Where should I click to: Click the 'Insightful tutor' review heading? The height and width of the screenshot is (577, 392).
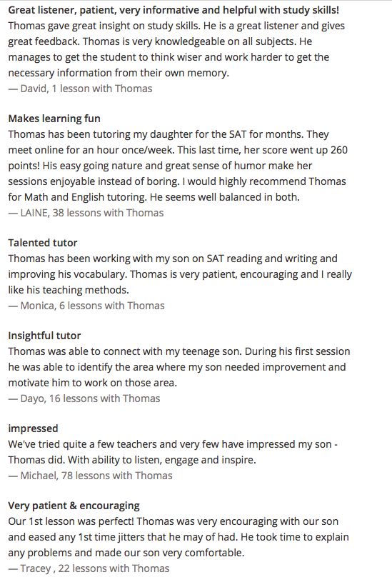pos(44,336)
